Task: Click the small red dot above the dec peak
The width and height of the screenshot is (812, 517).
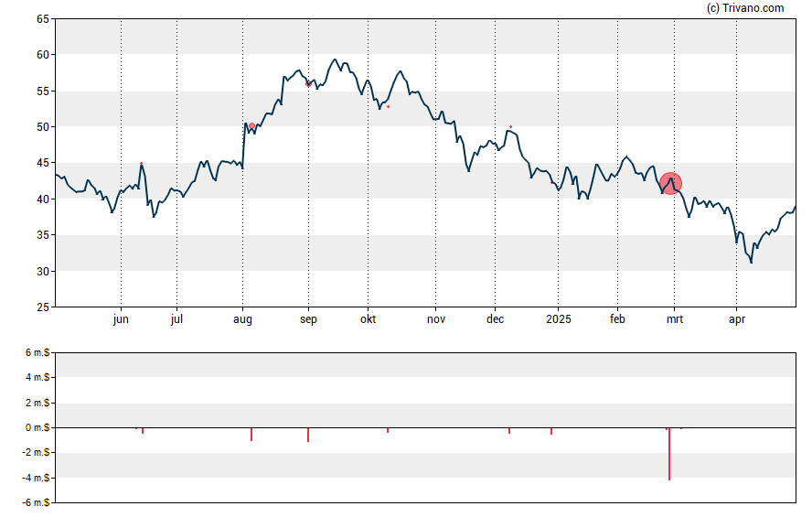Action: [x=510, y=126]
